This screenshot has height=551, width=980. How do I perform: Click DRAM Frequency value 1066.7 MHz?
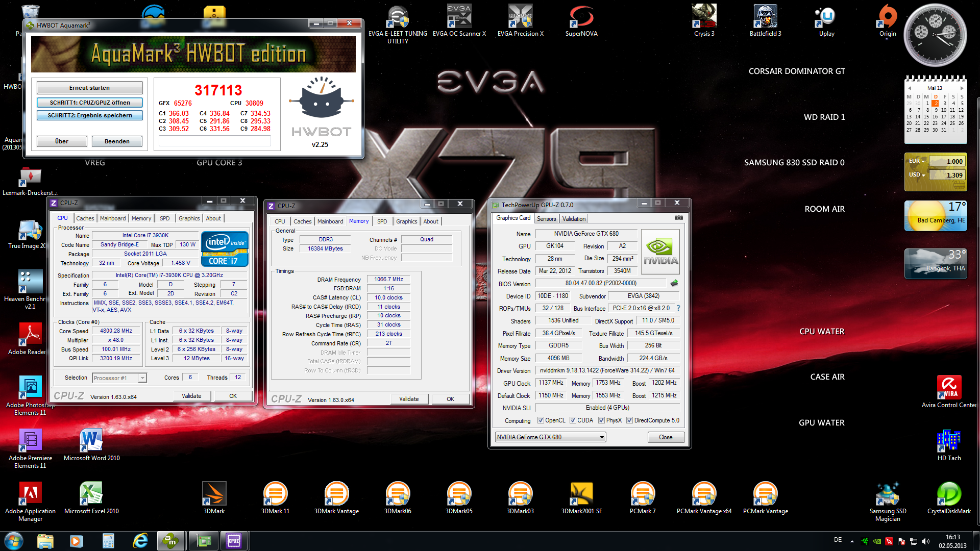388,279
